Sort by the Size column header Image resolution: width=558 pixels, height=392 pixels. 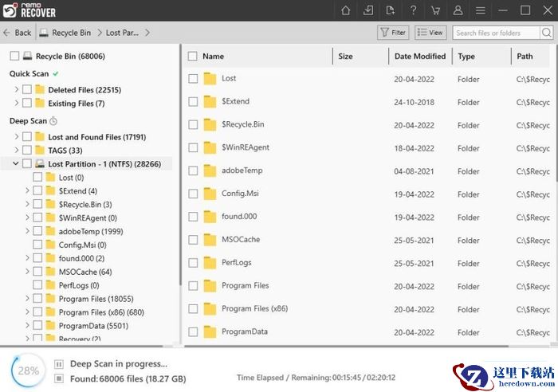coord(345,57)
